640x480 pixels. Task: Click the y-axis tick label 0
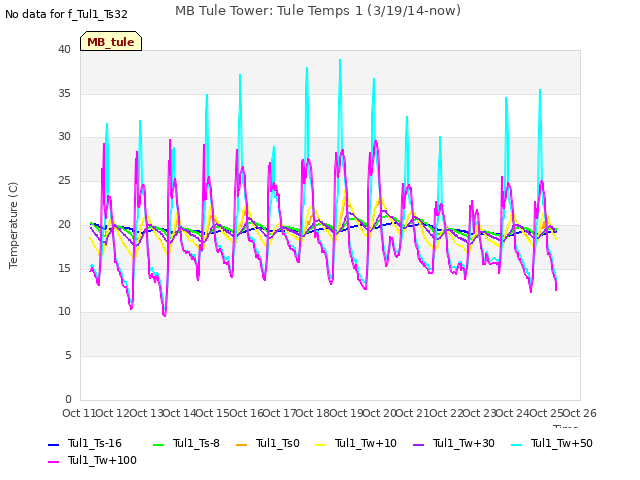tap(68, 399)
